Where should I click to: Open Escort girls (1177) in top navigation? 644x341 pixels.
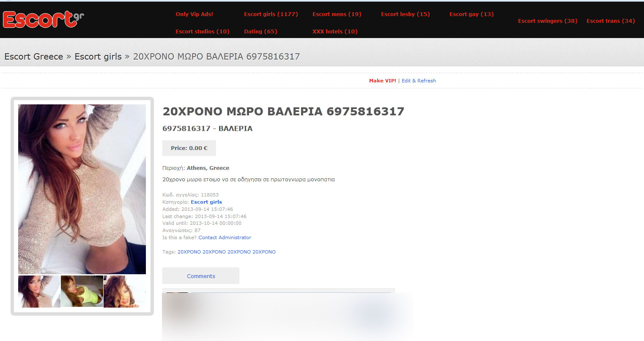pyautogui.click(x=271, y=14)
